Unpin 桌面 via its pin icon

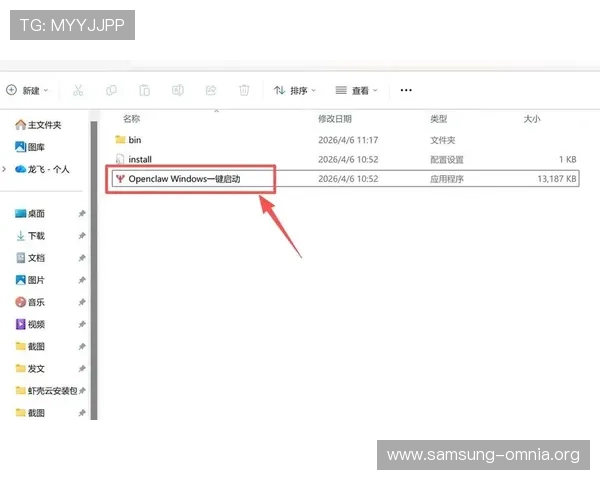pyautogui.click(x=82, y=214)
